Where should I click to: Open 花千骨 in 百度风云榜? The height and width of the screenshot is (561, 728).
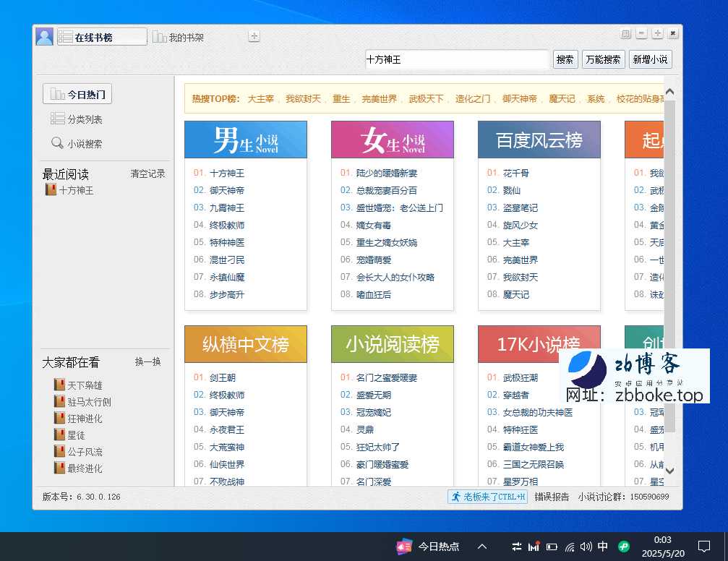coord(516,174)
